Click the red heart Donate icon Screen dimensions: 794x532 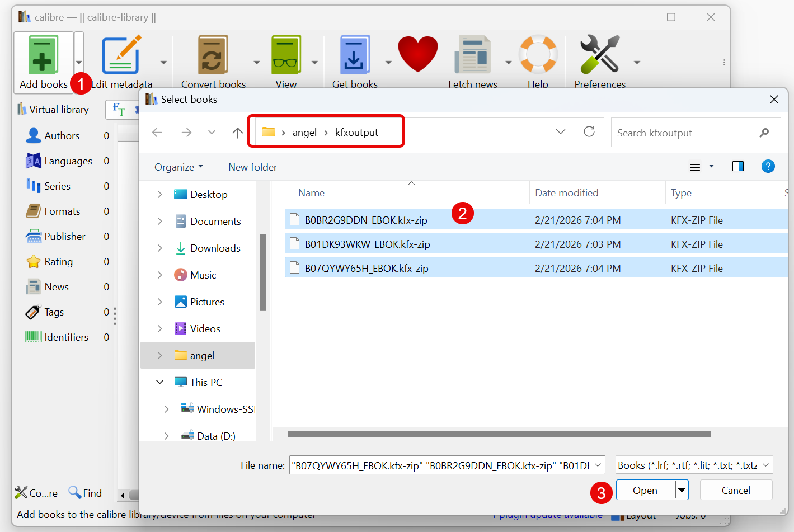pos(418,54)
